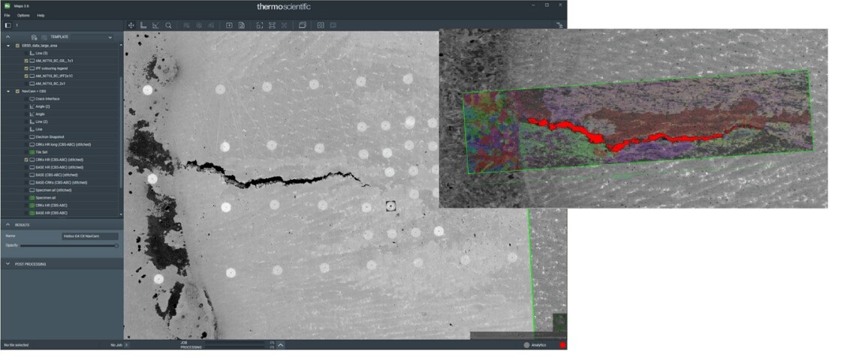
Task: Select the Line (3) tree item
Action: (x=41, y=53)
